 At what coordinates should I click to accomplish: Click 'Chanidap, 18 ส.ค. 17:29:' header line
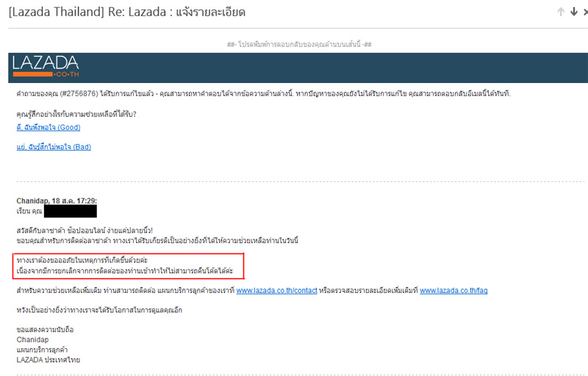[57, 201]
